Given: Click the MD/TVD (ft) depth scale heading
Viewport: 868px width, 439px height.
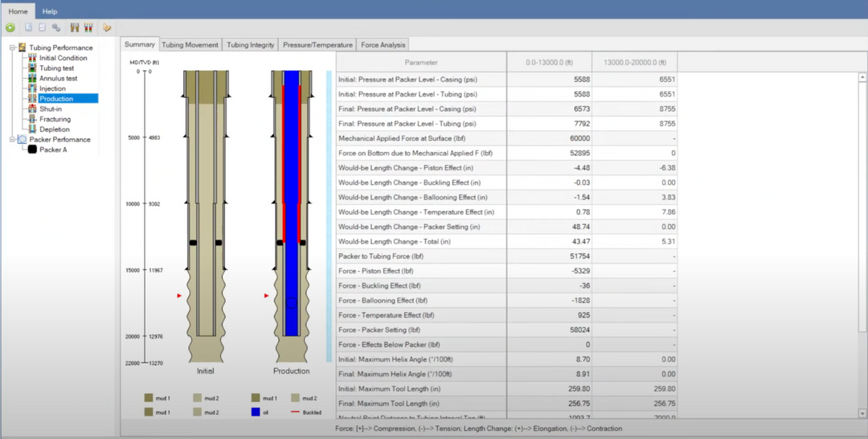Looking at the screenshot, I should click(144, 63).
